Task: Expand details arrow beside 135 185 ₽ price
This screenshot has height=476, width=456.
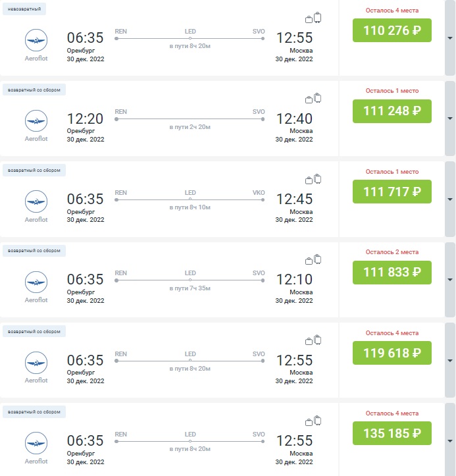Action: point(449,441)
